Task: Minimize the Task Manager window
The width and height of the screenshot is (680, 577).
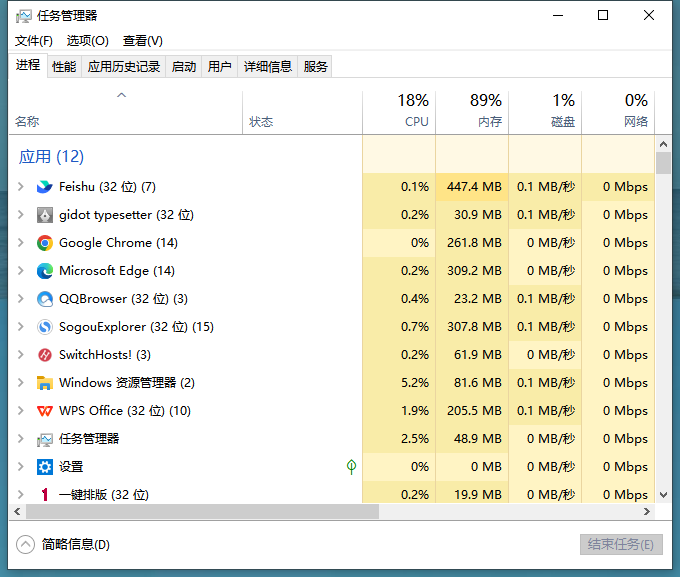Action: point(558,16)
